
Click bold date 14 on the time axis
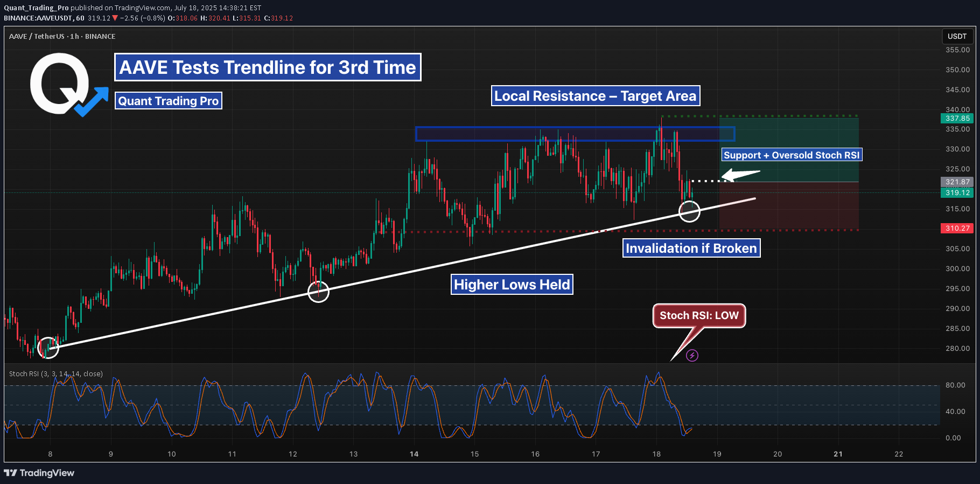(x=414, y=454)
